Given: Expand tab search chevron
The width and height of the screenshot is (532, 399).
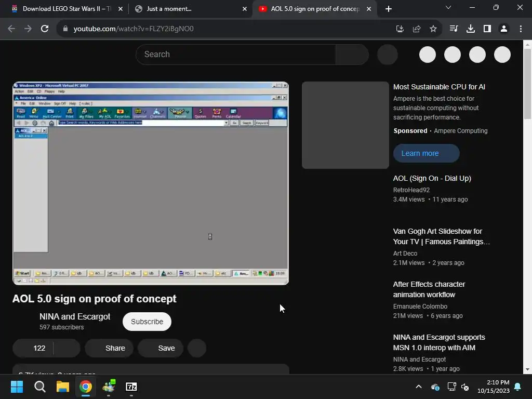Looking at the screenshot, I should coord(448,7).
